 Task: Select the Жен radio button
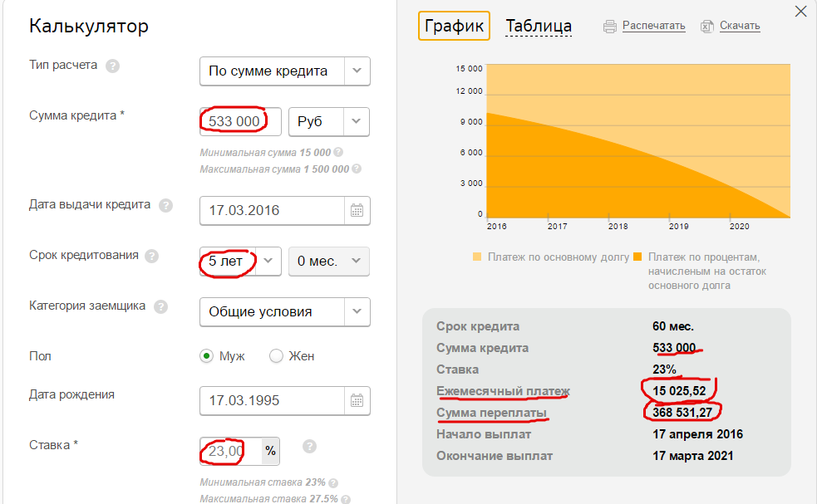point(277,356)
